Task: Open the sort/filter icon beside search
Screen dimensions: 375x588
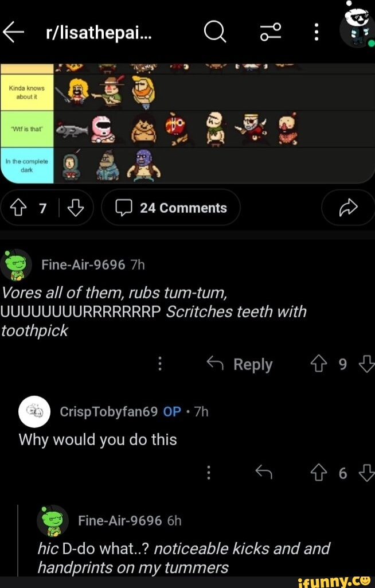Action: (270, 32)
